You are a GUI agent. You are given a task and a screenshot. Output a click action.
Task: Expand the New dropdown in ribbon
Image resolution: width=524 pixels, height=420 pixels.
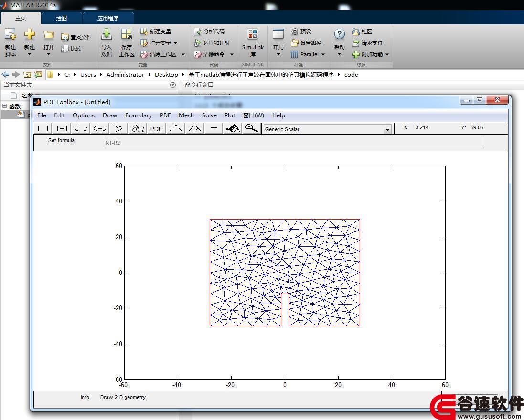point(30,54)
